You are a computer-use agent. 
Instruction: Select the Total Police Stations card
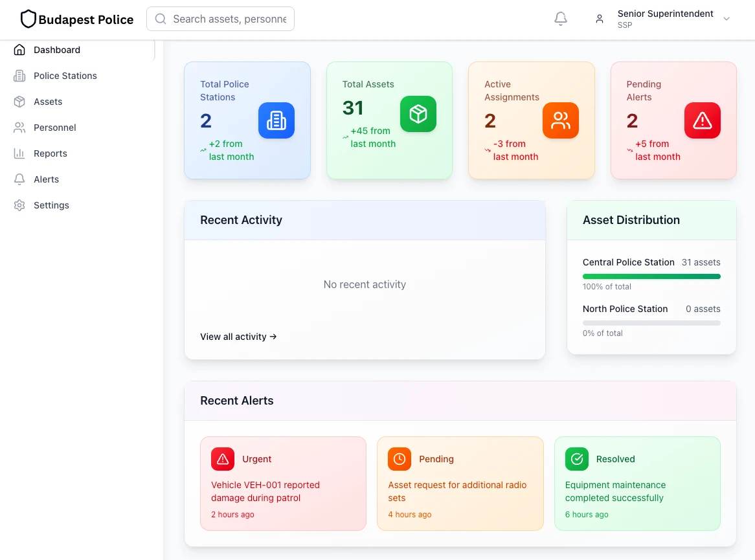pyautogui.click(x=247, y=120)
